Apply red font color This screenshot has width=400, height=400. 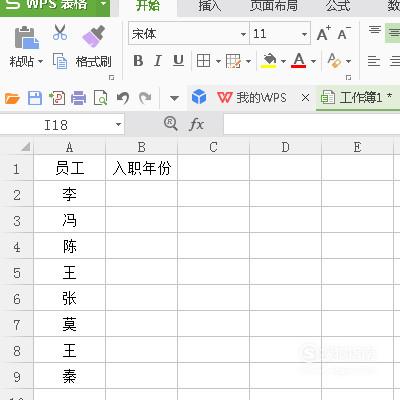tap(299, 61)
